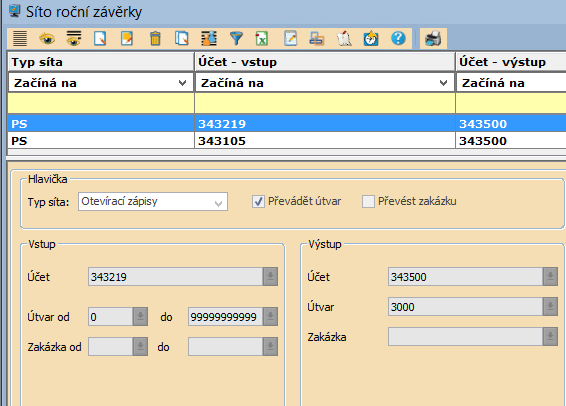The height and width of the screenshot is (406, 566).
Task: Click the list rows view icon
Action: coord(20,38)
